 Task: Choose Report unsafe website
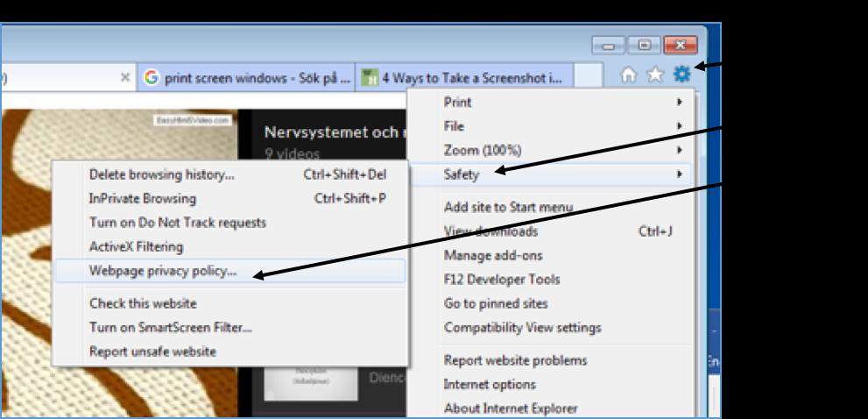tap(230, 352)
